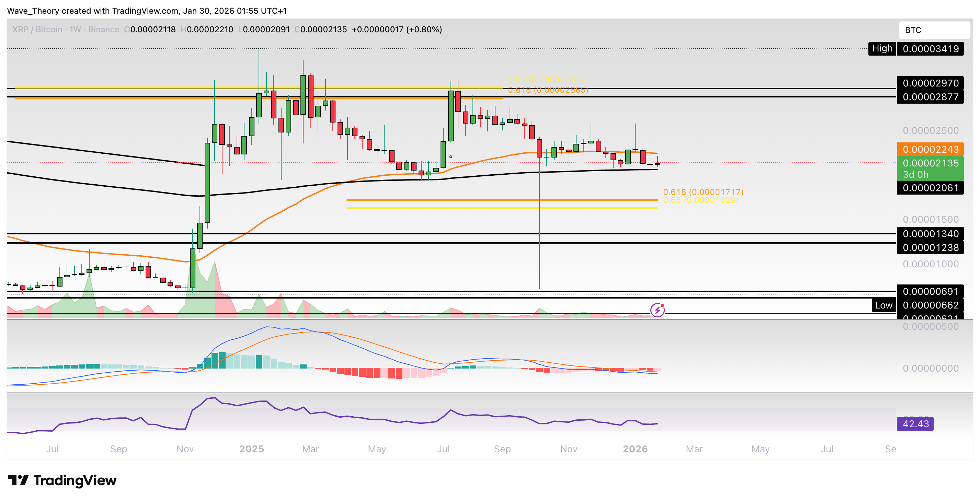The height and width of the screenshot is (501, 980).
Task: Click the 0.00002061 black moving average label
Action: pos(930,188)
